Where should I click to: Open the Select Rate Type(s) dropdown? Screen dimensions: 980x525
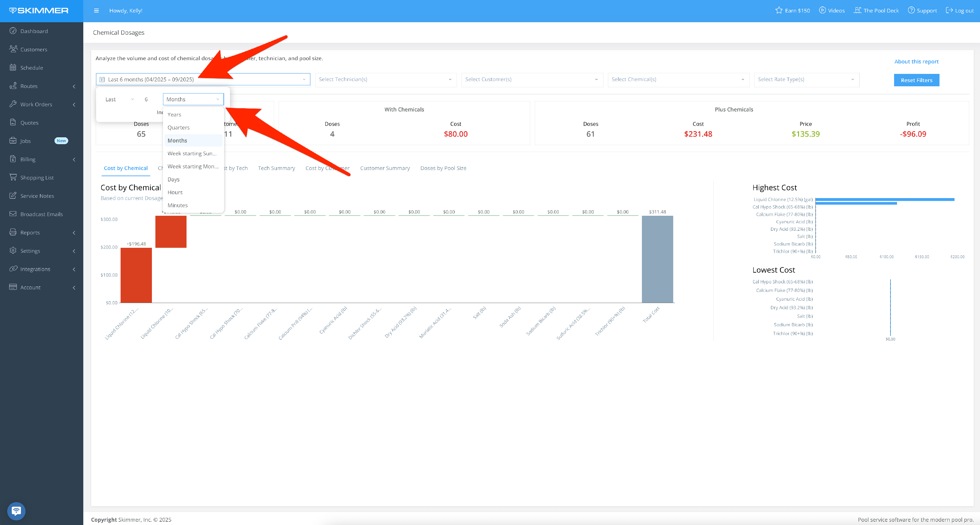806,79
